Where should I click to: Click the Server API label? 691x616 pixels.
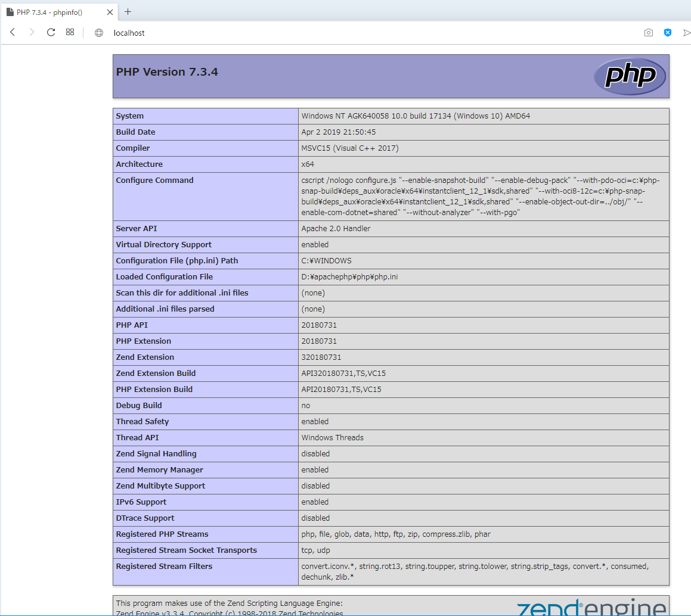point(137,229)
